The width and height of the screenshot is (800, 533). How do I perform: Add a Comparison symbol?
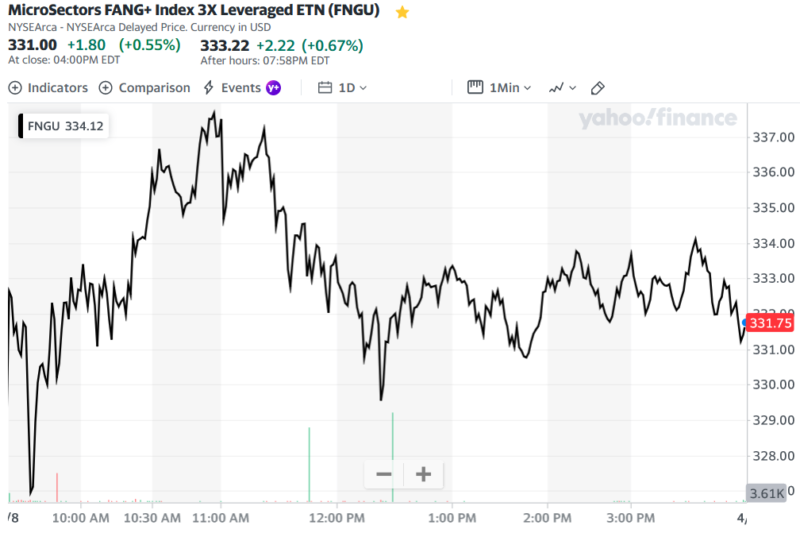click(145, 88)
